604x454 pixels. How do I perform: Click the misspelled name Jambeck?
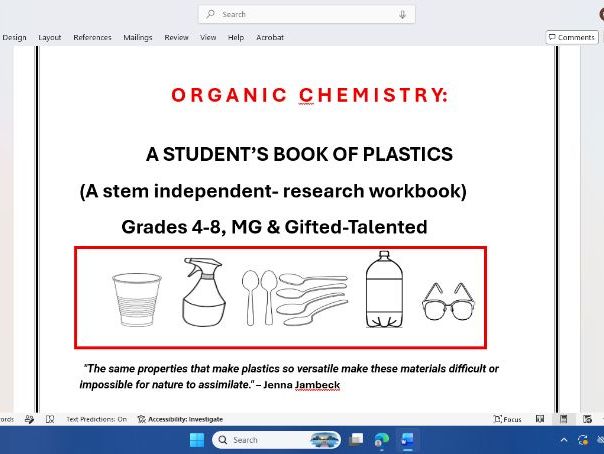click(317, 385)
